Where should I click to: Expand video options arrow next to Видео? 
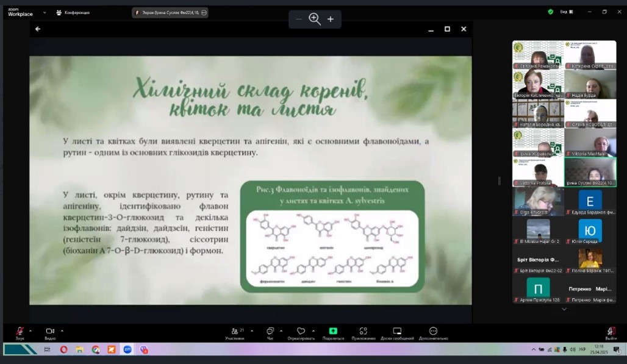(62, 331)
